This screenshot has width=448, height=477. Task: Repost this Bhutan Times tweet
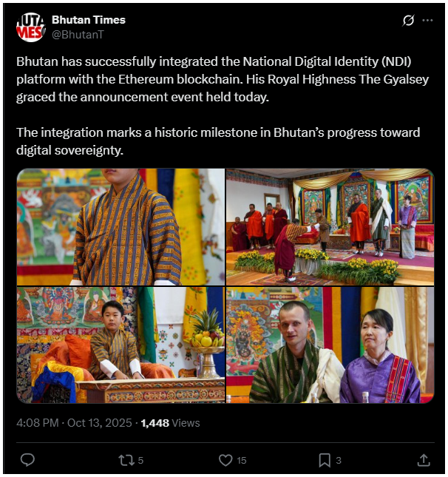point(126,460)
